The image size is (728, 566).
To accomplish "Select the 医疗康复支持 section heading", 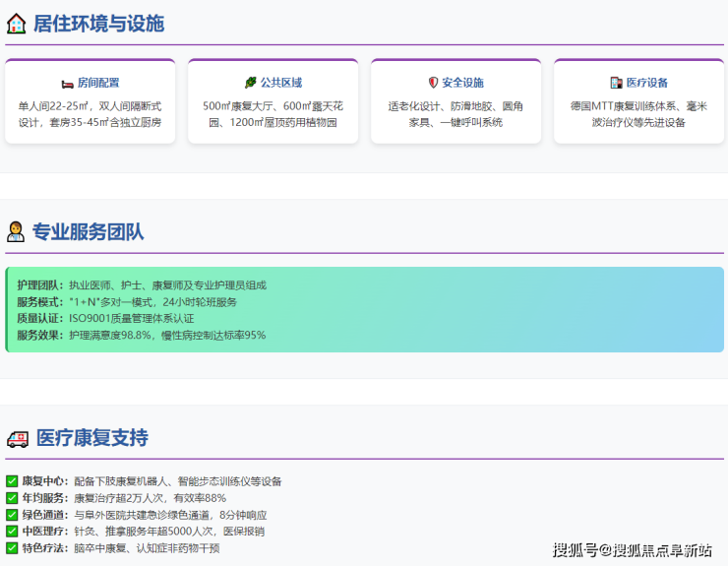I will [x=92, y=438].
